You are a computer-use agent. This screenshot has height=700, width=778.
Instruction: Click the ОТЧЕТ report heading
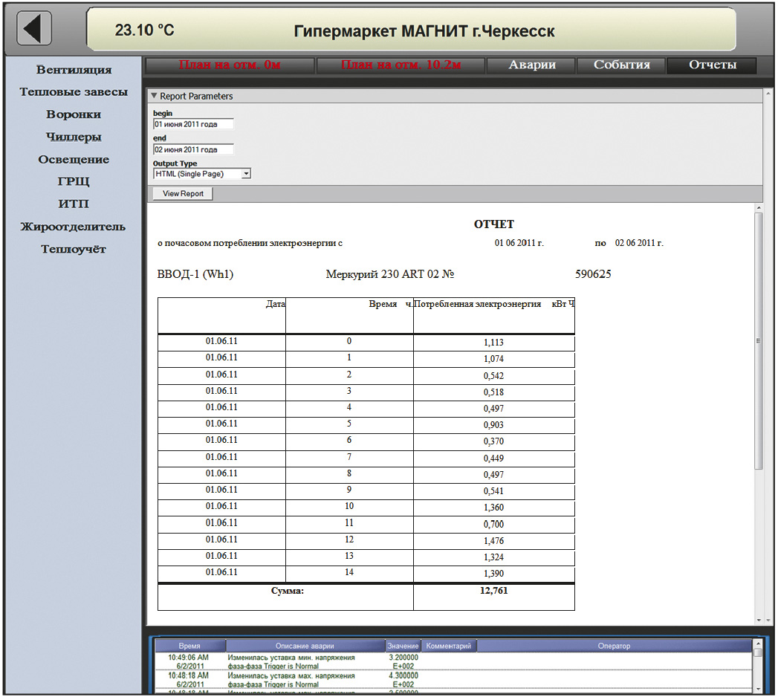point(493,224)
